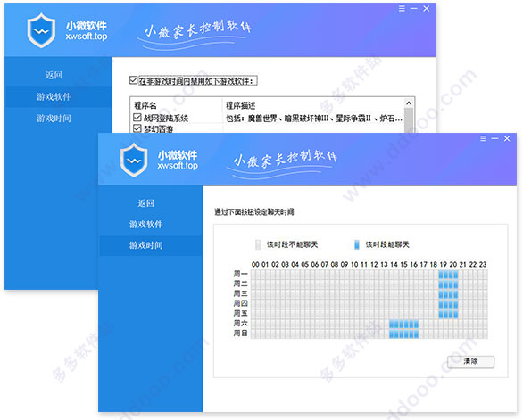This screenshot has height=420, width=523.
Task: Close the front window
Action: click(507, 138)
